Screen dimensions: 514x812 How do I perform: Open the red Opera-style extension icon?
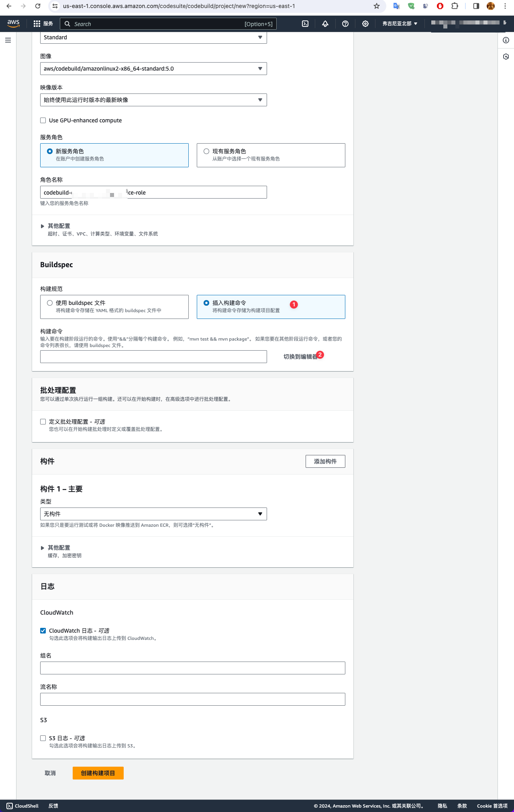tap(440, 6)
